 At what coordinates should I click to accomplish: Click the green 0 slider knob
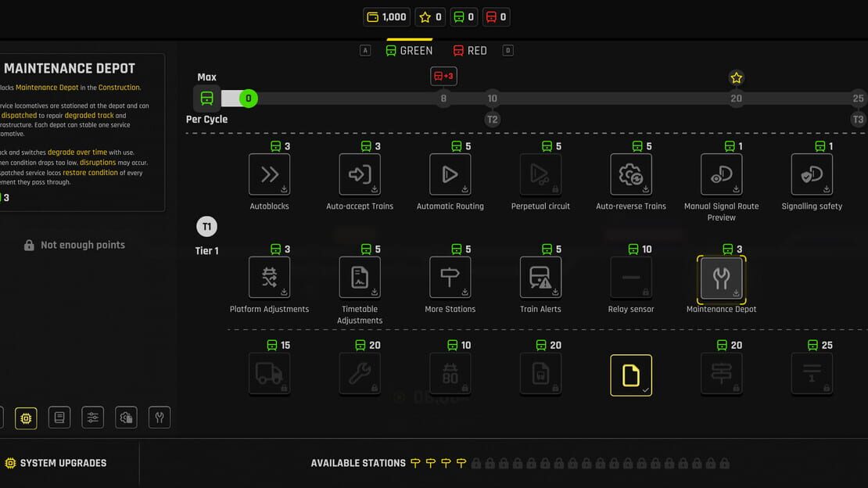click(x=249, y=99)
